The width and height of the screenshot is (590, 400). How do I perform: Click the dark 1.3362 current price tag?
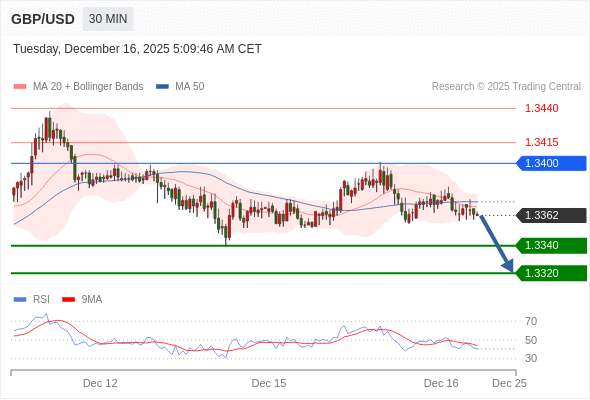552,215
